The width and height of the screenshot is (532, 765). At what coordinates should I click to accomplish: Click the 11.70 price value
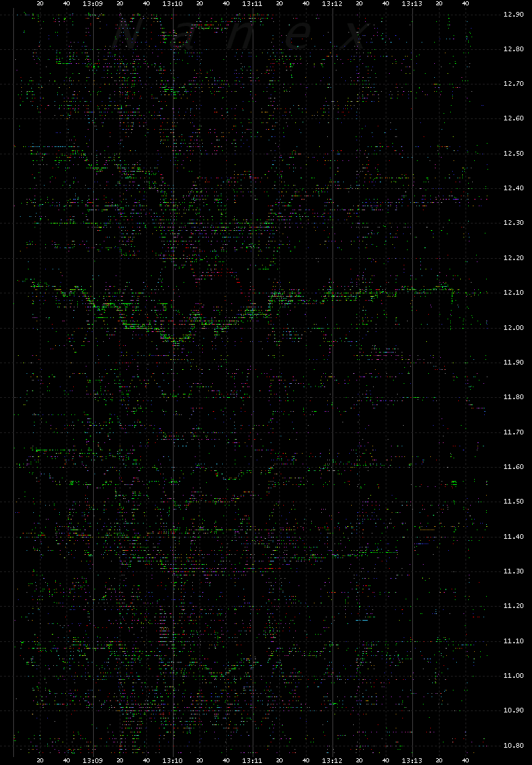point(513,432)
